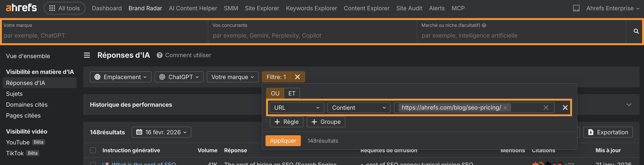Focus the Votre marque input field
The width and height of the screenshot is (644, 165).
pyautogui.click(x=105, y=31)
